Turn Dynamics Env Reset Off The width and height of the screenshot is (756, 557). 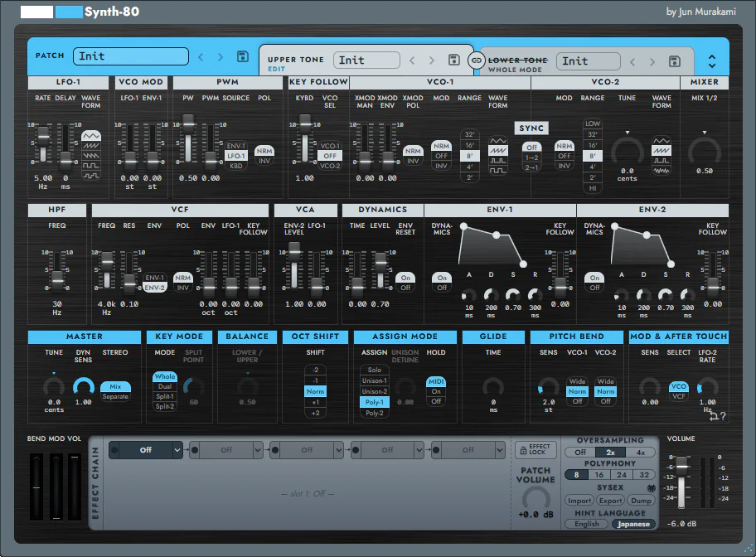coord(405,288)
